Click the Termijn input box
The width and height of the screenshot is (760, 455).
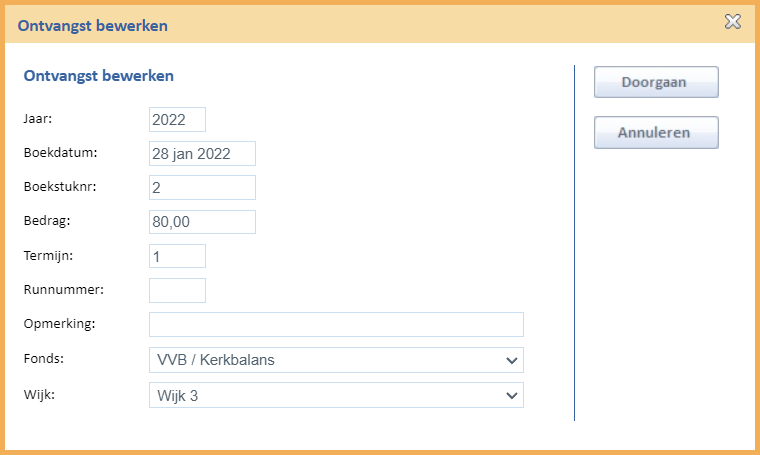(177, 256)
